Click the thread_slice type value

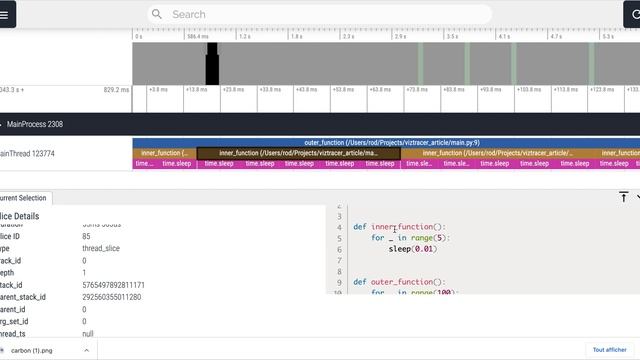coord(101,248)
